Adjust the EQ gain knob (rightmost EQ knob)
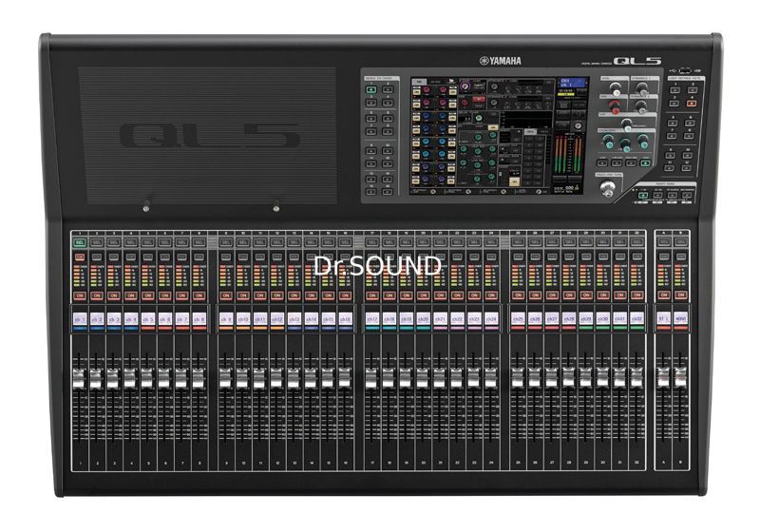The image size is (760, 532). (x=643, y=142)
